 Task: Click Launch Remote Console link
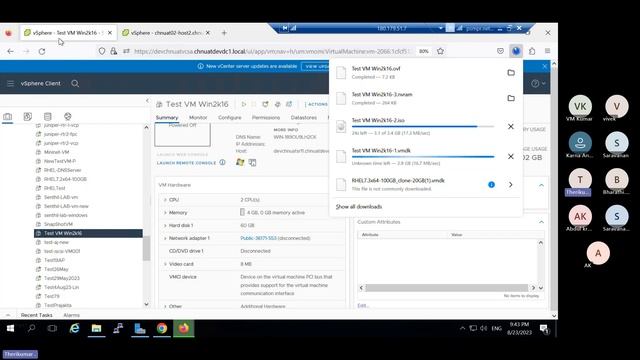click(x=187, y=163)
